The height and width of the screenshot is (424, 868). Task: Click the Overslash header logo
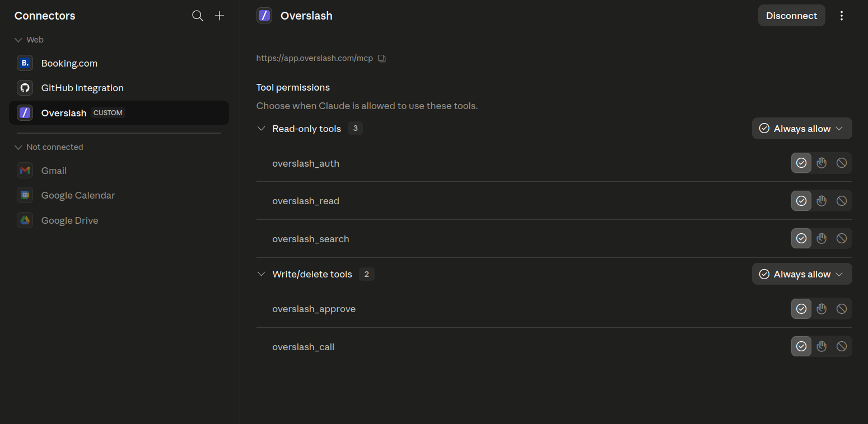click(x=264, y=16)
